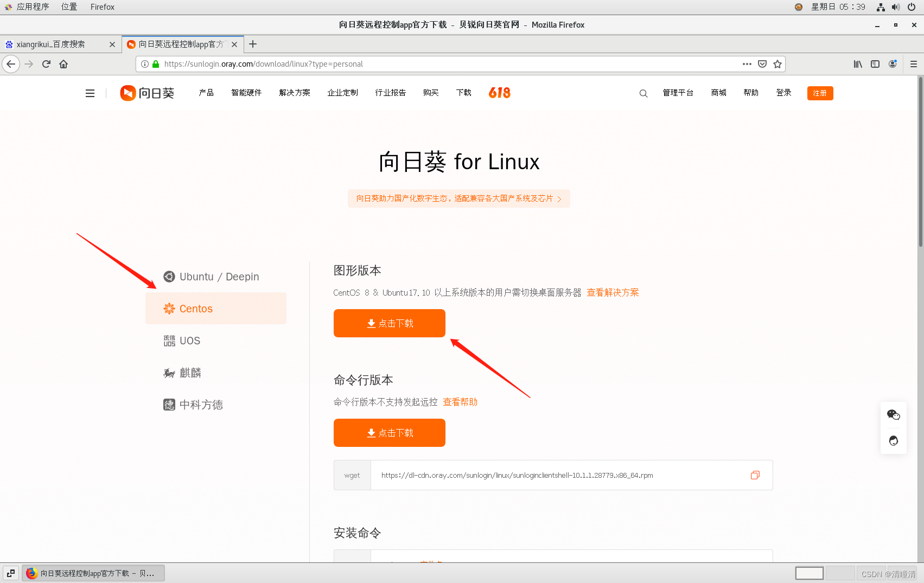Go back to the previous page
Image resolution: width=924 pixels, height=583 pixels.
point(11,64)
